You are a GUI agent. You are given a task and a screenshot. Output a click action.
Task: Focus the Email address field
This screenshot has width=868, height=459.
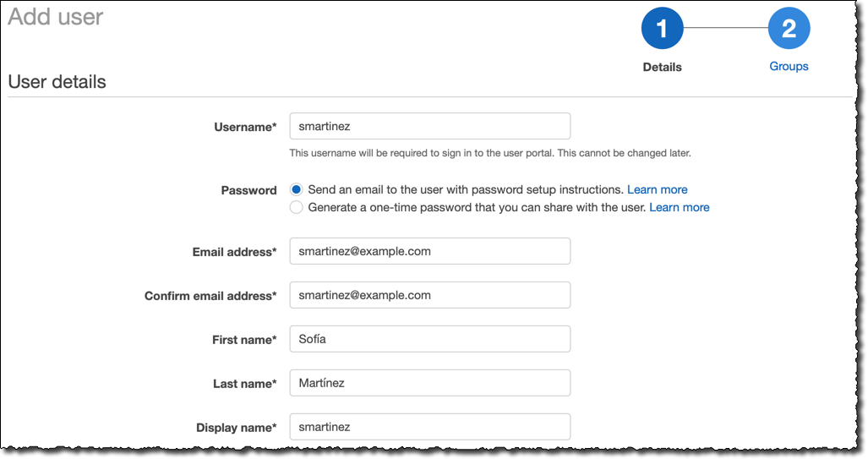[x=429, y=251]
